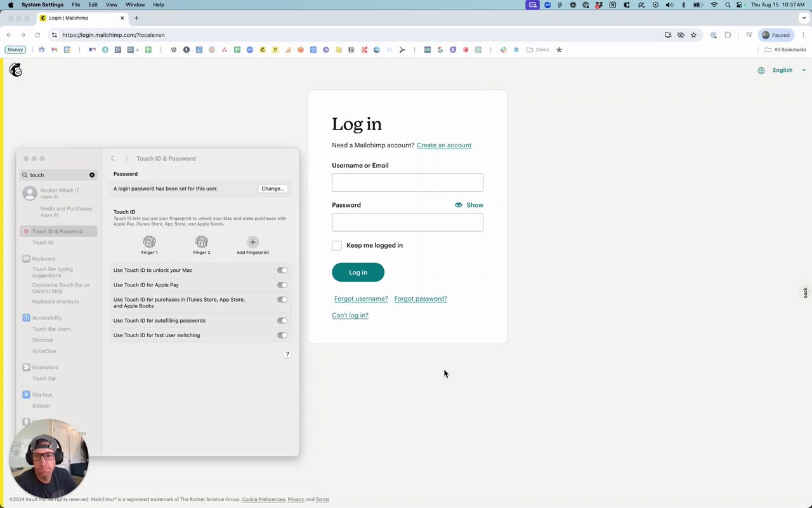
Task: Open the asterisk bookmark icon
Action: (x=559, y=50)
